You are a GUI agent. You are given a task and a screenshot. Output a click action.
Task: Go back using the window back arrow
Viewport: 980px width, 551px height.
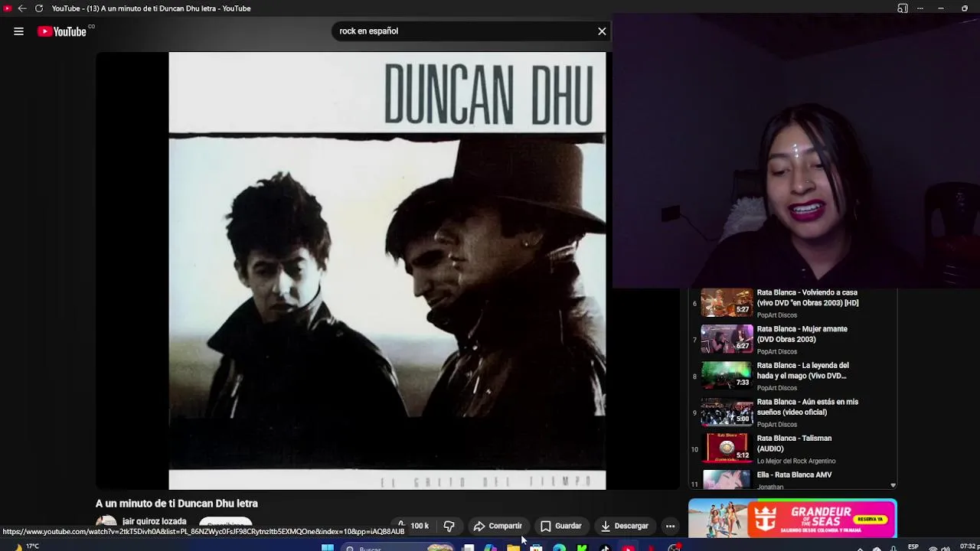point(22,8)
